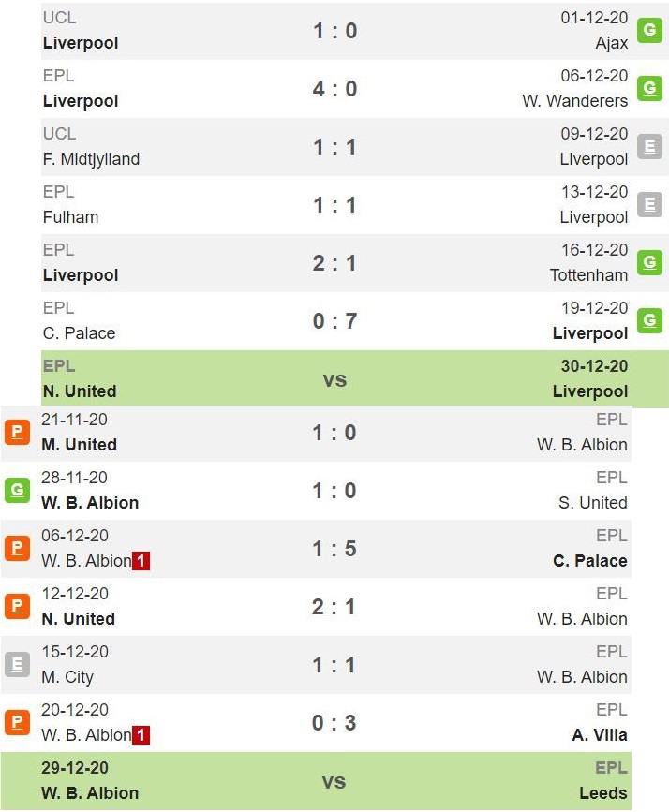Click the 0 : 7 score of C. Palace match

point(334,321)
